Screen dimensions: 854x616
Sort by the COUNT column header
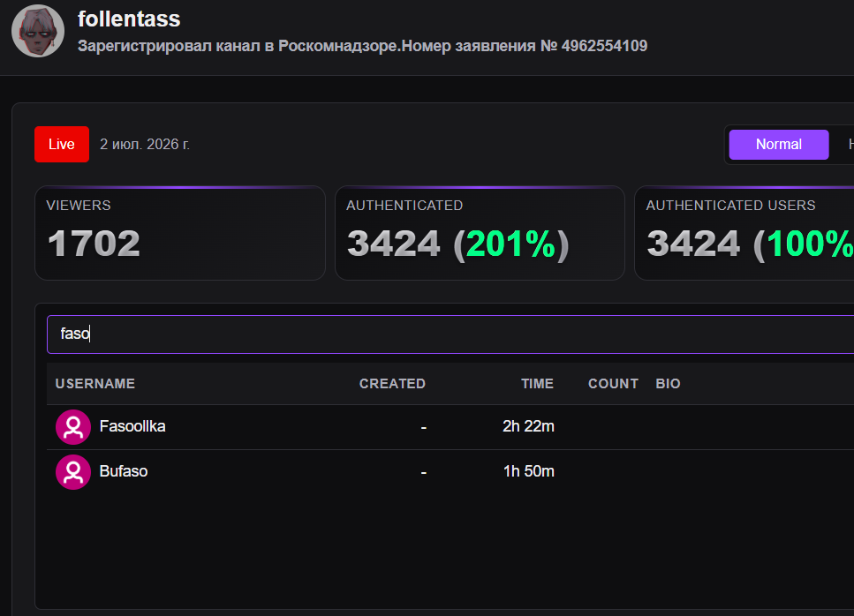[x=613, y=384]
